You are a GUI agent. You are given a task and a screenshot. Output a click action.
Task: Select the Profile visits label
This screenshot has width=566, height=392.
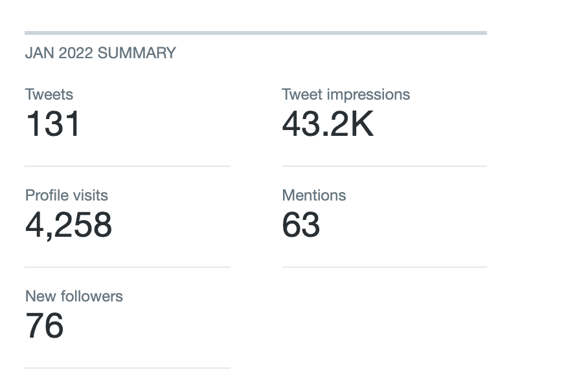coord(67,195)
